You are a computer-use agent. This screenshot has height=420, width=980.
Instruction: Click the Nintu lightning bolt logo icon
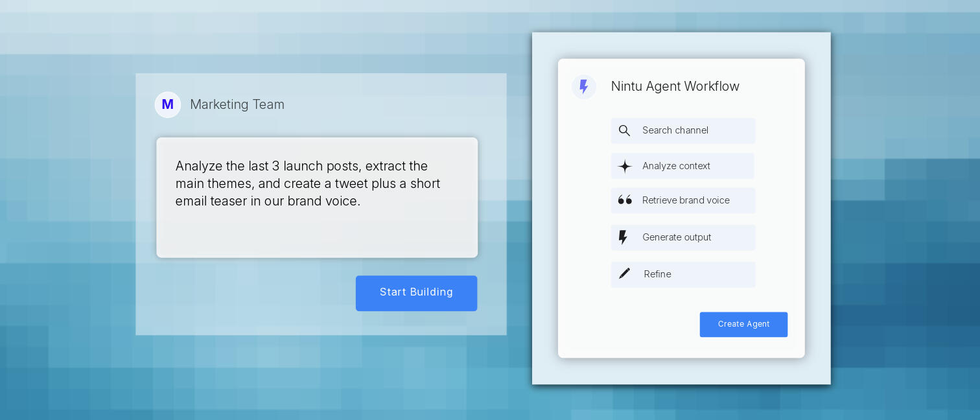pos(584,87)
